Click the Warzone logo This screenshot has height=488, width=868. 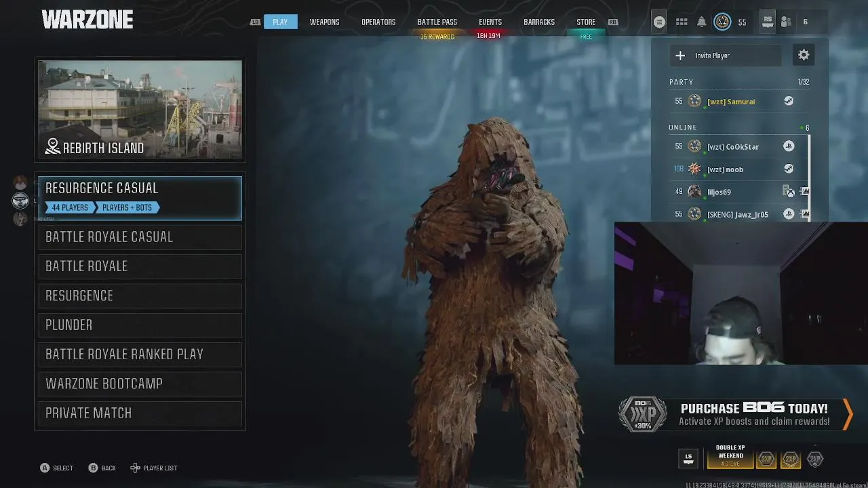click(87, 20)
